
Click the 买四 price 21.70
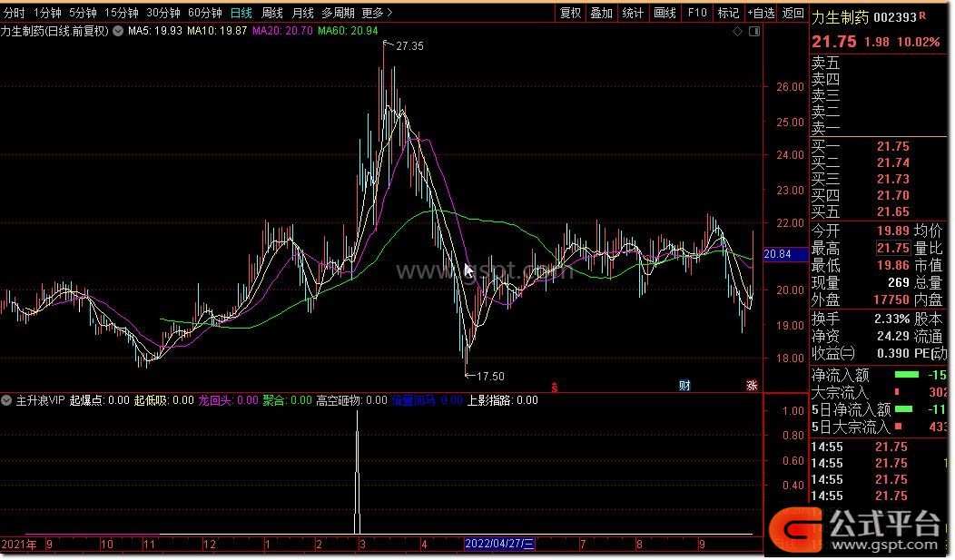click(893, 195)
